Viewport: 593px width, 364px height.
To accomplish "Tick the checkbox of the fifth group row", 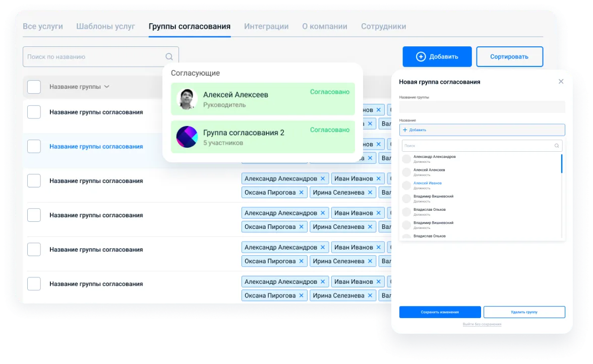I will (x=34, y=250).
